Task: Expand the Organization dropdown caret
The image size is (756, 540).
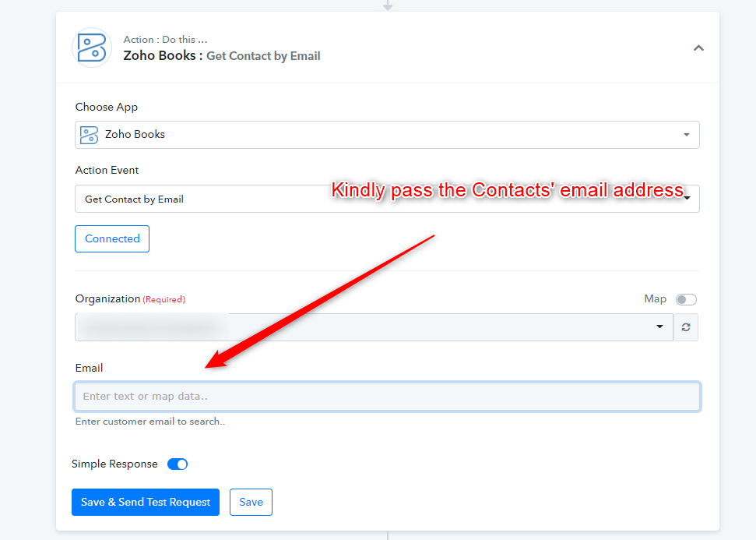Action: point(659,326)
